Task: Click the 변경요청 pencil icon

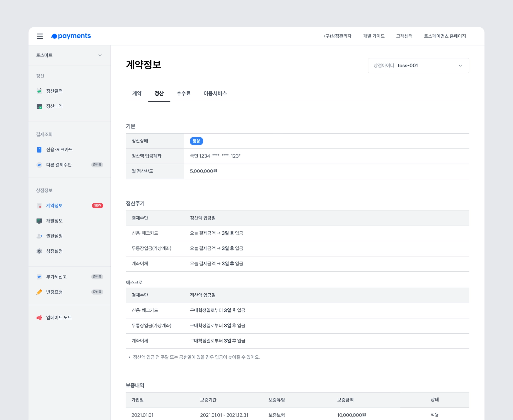Action: pyautogui.click(x=39, y=292)
